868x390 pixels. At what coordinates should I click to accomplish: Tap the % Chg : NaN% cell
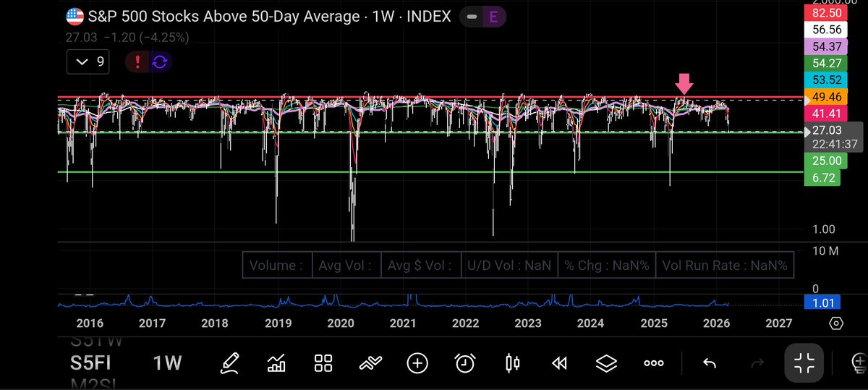pyautogui.click(x=607, y=265)
